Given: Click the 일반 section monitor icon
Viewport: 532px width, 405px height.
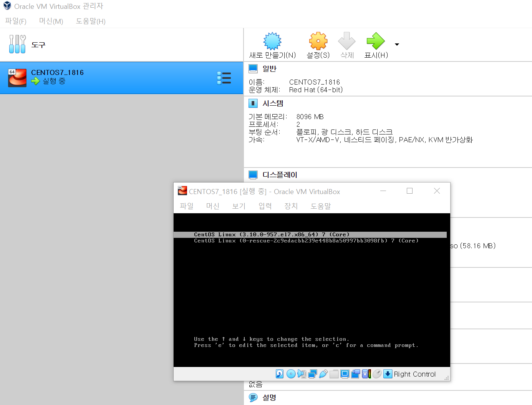Looking at the screenshot, I should pos(253,69).
